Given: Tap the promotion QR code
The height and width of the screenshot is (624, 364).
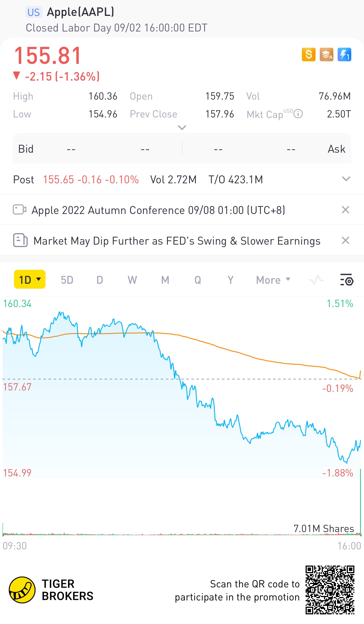Looking at the screenshot, I should [330, 590].
